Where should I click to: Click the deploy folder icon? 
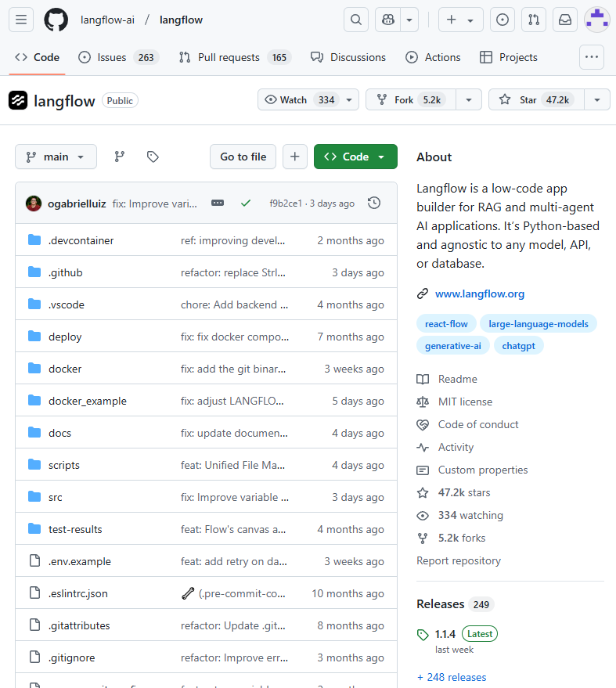coord(34,336)
